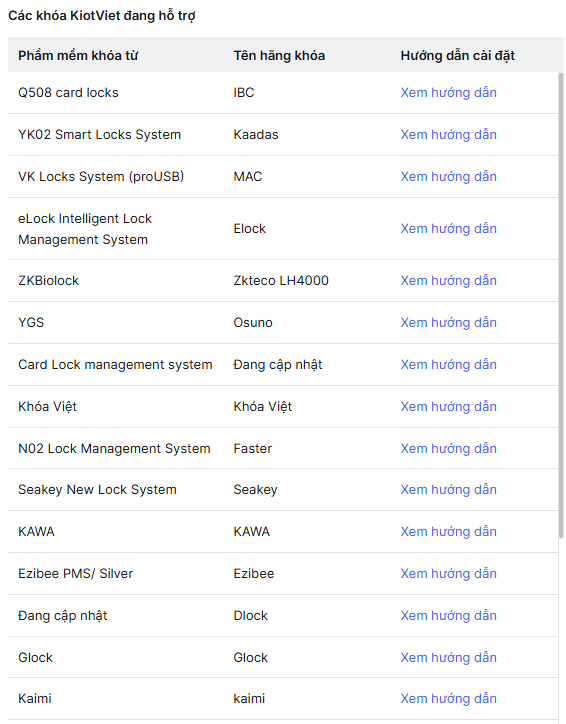Open the guide link for Q508 card locks
This screenshot has width=566, height=724.
tap(448, 93)
